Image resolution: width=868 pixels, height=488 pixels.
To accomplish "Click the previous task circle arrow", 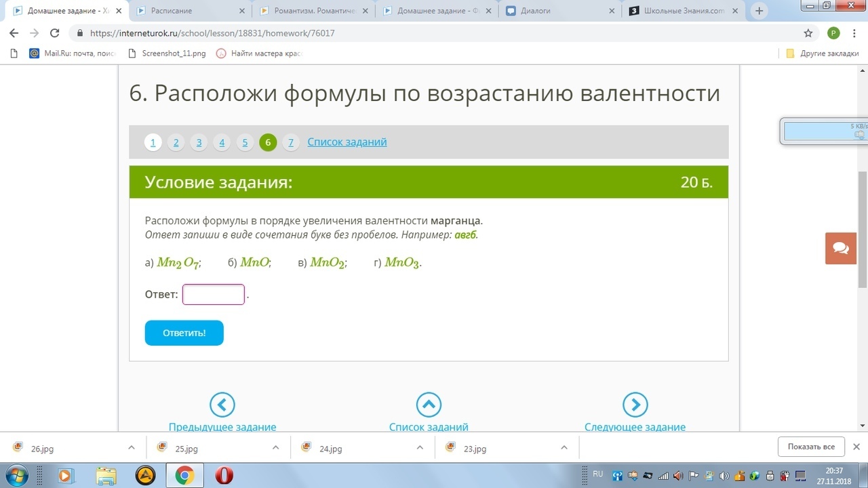I will (222, 405).
